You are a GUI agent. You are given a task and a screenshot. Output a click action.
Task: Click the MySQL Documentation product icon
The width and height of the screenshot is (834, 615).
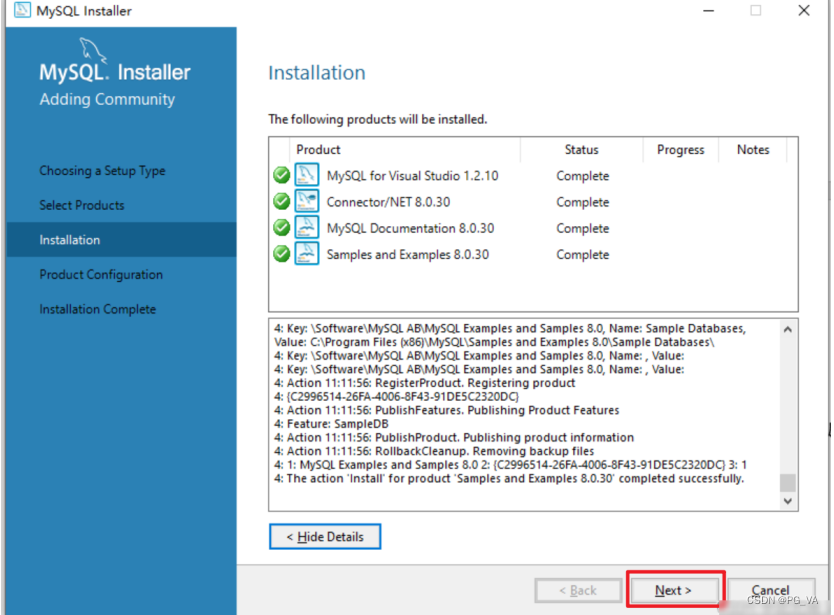tap(307, 227)
